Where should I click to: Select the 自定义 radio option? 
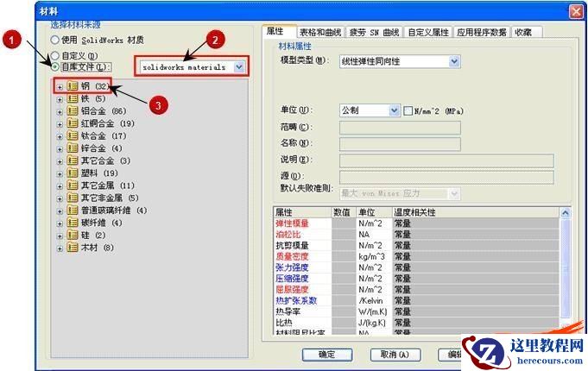pyautogui.click(x=54, y=56)
